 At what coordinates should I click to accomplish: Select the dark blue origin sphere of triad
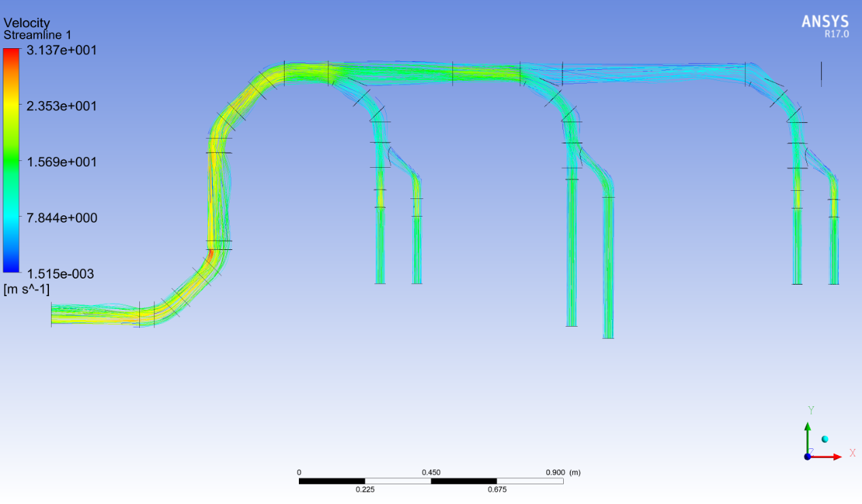(808, 456)
